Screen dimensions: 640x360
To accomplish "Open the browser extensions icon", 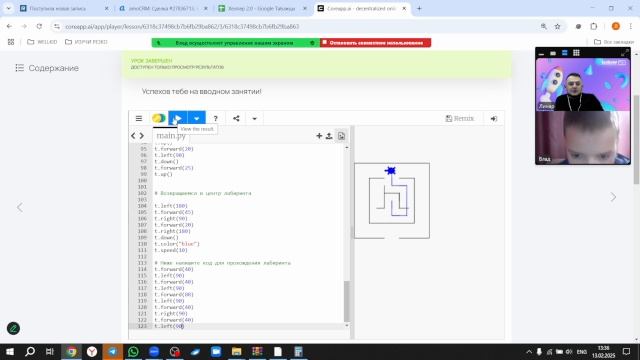I will coord(593,26).
